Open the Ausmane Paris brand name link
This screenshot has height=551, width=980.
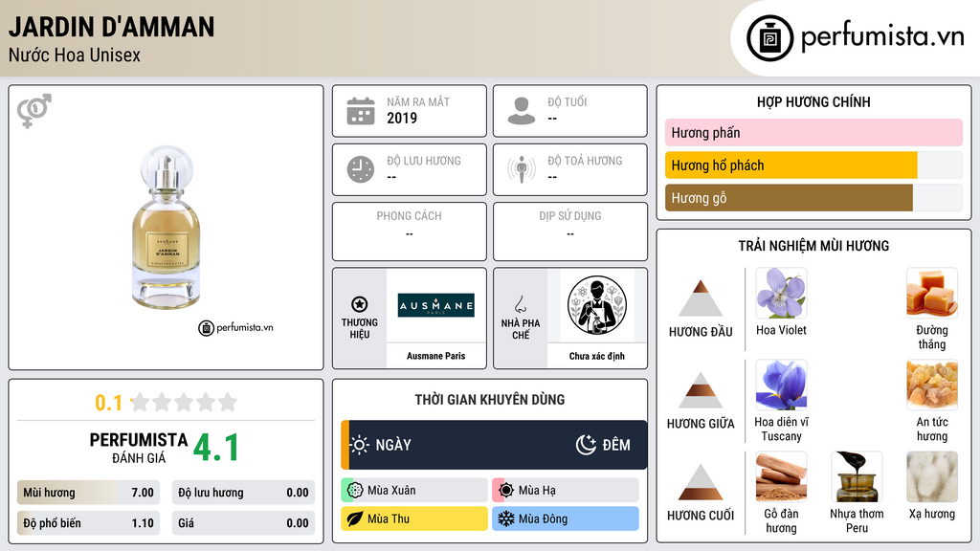[436, 356]
